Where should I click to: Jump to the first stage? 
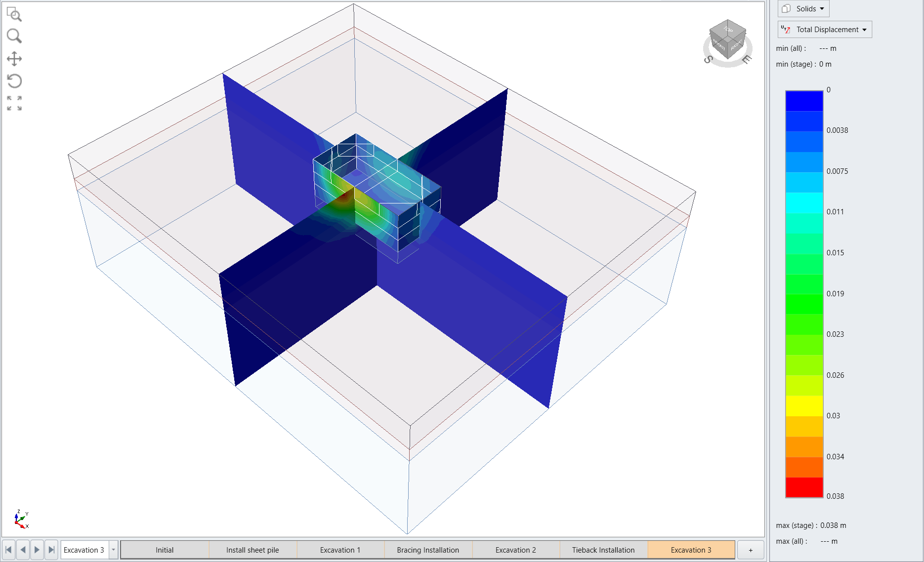pyautogui.click(x=8, y=550)
